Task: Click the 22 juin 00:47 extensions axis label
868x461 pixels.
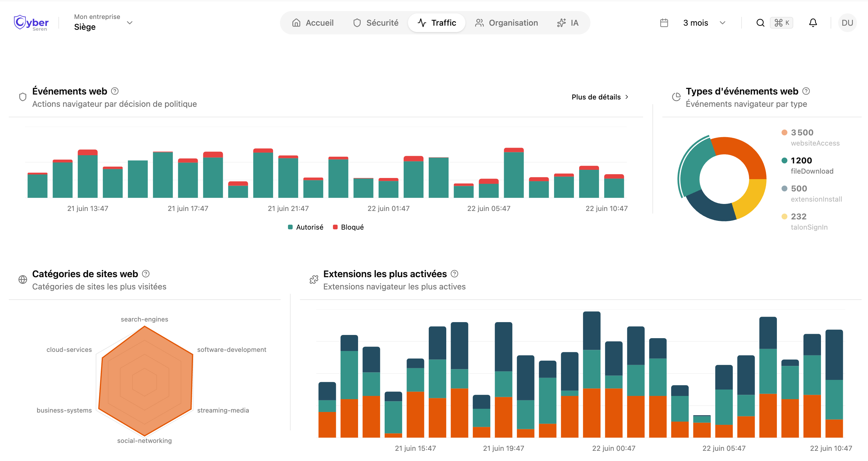Action: point(614,448)
